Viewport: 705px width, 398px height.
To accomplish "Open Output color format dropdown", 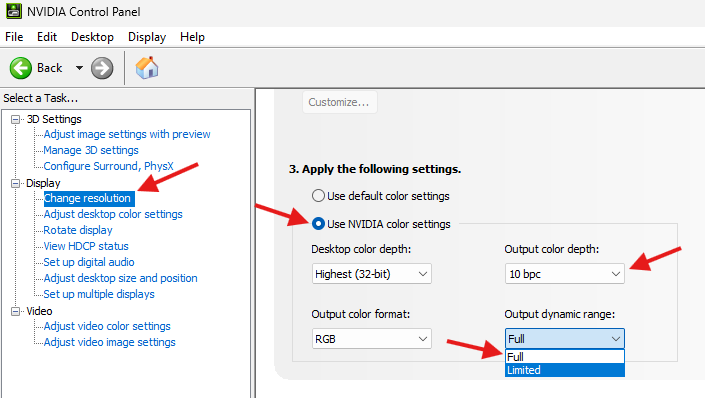I will [x=372, y=339].
